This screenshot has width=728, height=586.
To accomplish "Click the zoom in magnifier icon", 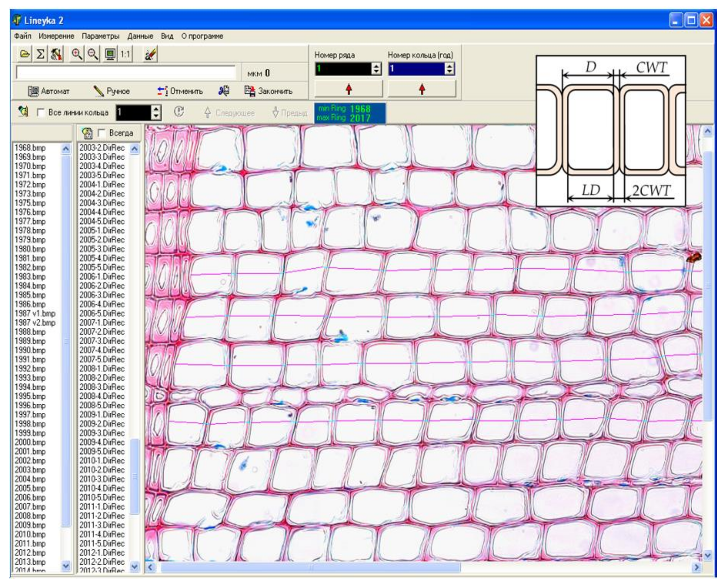I will click(77, 54).
